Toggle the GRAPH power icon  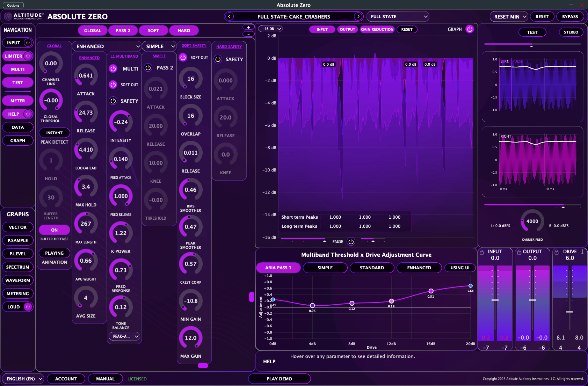pyautogui.click(x=470, y=29)
